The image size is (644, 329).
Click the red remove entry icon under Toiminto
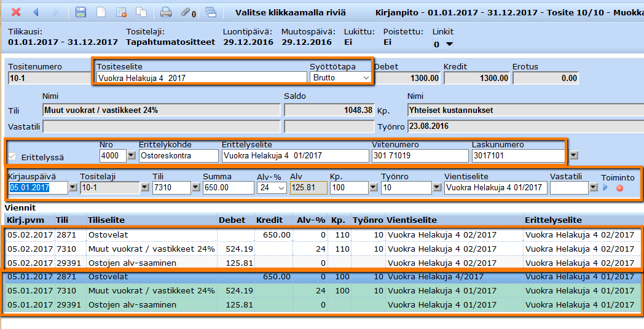[619, 188]
